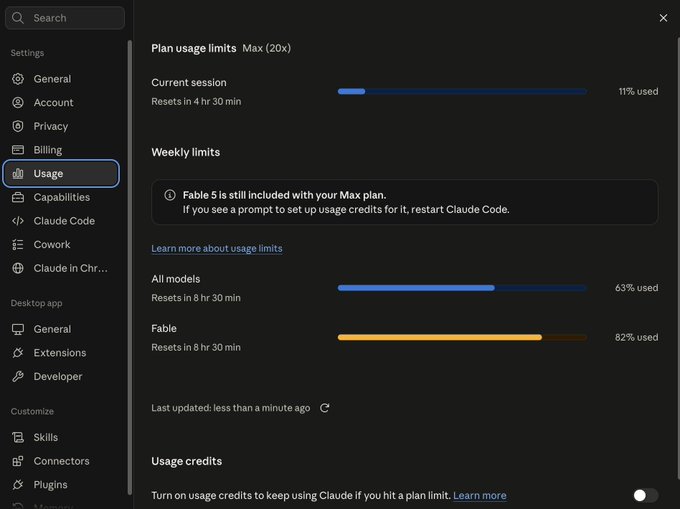This screenshot has width=680, height=509.
Task: Focus the Search input field
Action: tap(65, 18)
